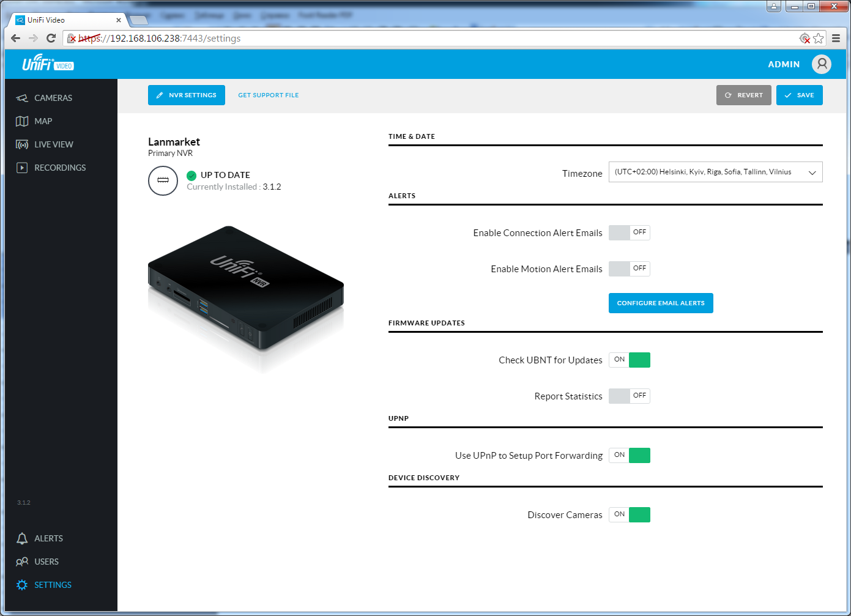This screenshot has width=851, height=616.
Task: Expand the Timezone dropdown
Action: click(715, 172)
